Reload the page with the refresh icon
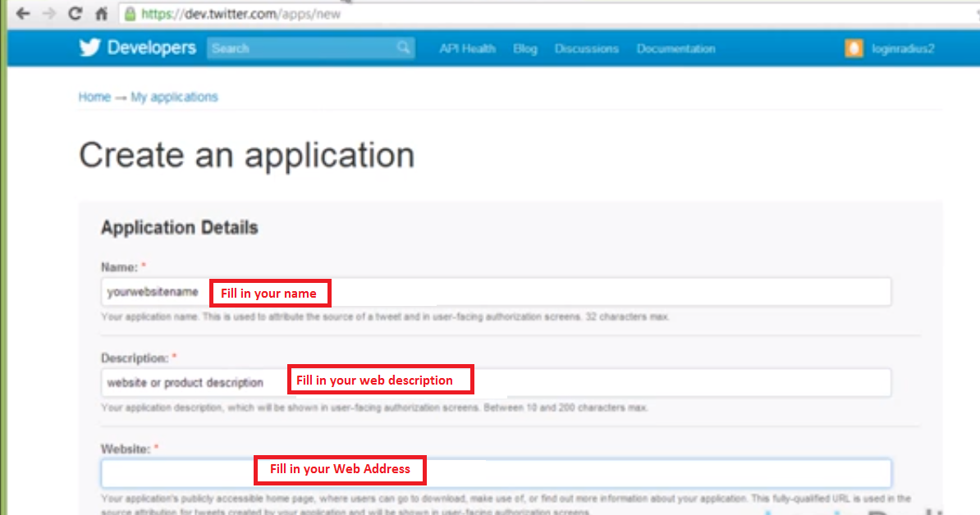980x515 pixels. (75, 14)
